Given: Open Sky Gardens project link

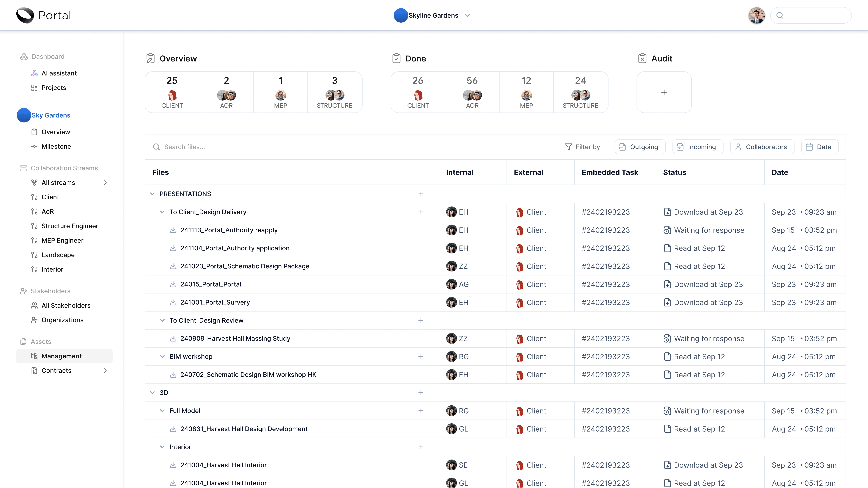Looking at the screenshot, I should pos(51,115).
